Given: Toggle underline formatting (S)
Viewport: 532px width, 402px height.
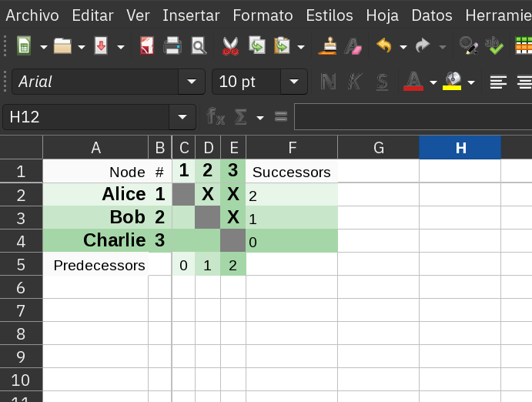Looking at the screenshot, I should (x=382, y=82).
